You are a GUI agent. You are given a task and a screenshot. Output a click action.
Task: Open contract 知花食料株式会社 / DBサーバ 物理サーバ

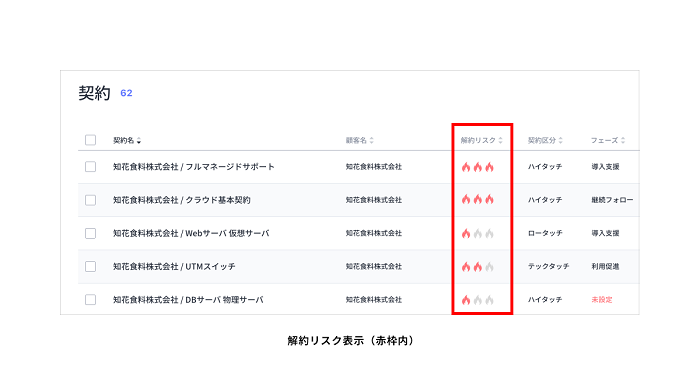(x=188, y=300)
